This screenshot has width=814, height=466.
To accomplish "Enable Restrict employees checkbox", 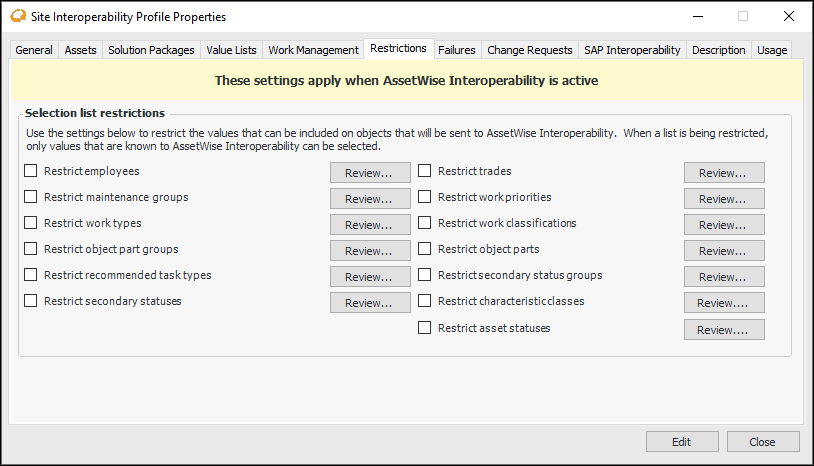I will coord(31,171).
